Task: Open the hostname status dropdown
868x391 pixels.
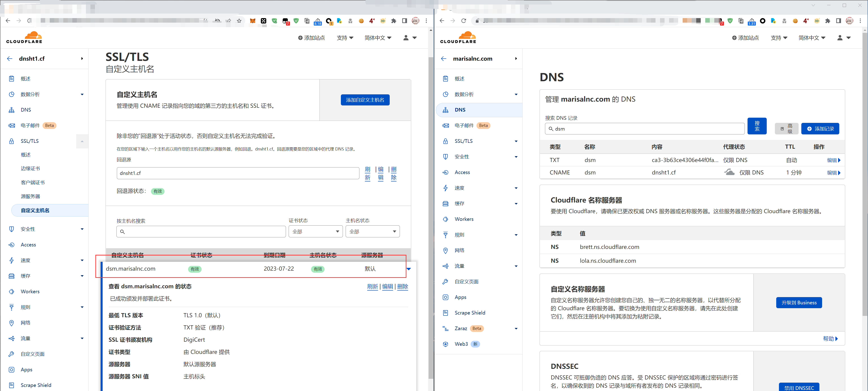Action: click(372, 231)
